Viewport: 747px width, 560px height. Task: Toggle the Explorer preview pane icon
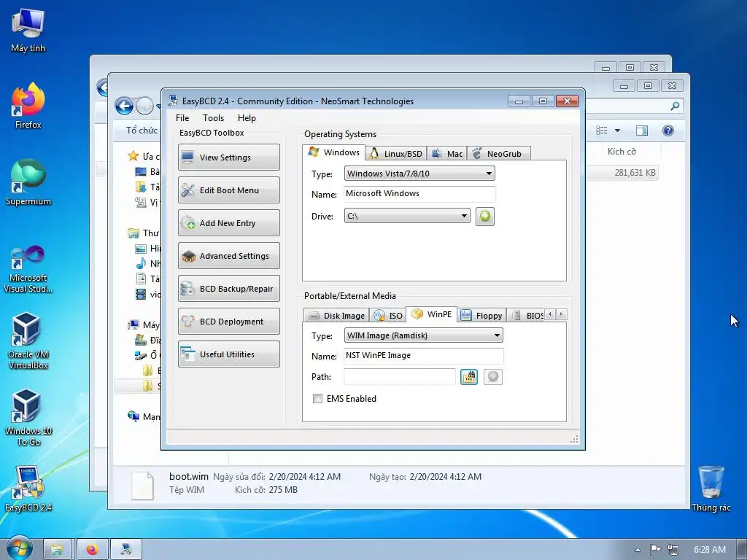coord(642,131)
